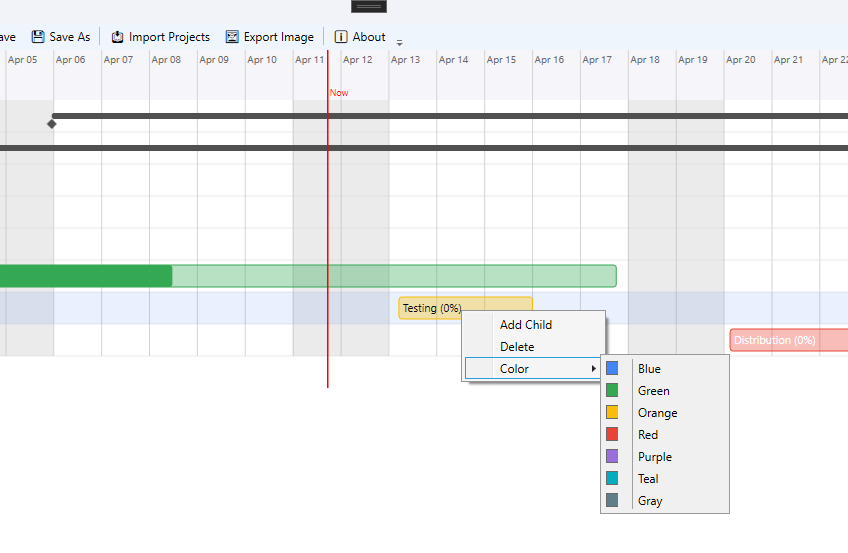Pick the Purple color swatch

[612, 456]
